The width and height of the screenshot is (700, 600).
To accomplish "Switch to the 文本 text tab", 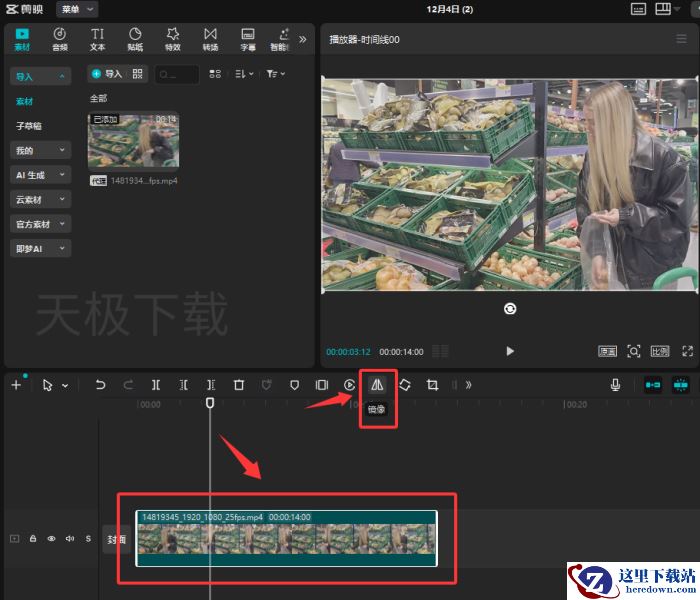I will pyautogui.click(x=97, y=40).
